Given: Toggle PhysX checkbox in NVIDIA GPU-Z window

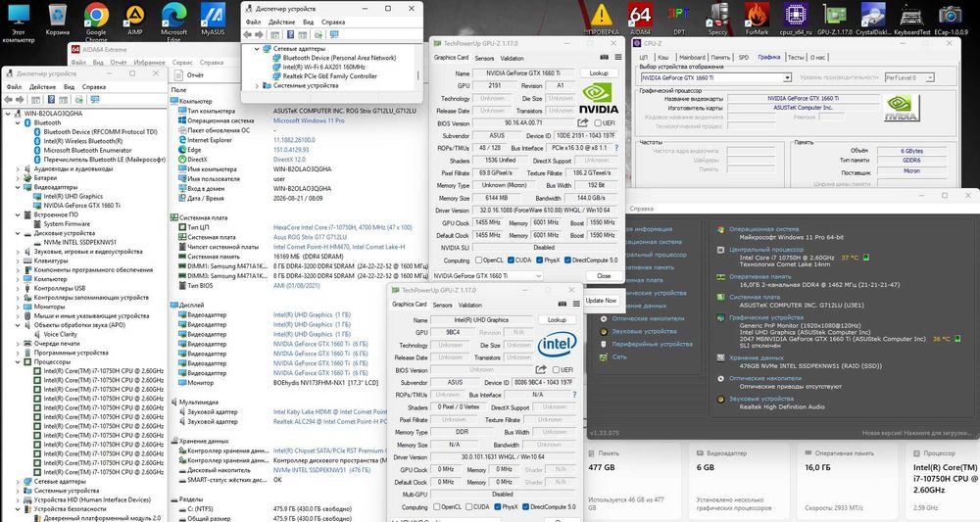Looking at the screenshot, I should click(x=538, y=261).
